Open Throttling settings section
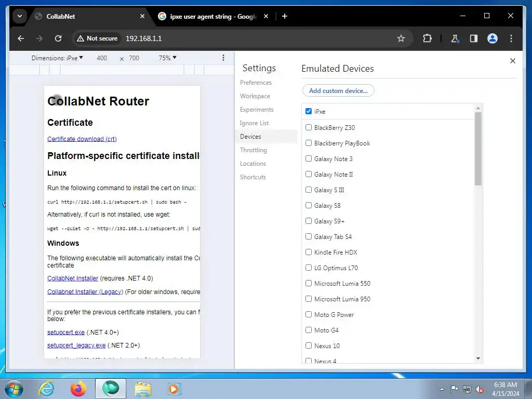 (253, 150)
